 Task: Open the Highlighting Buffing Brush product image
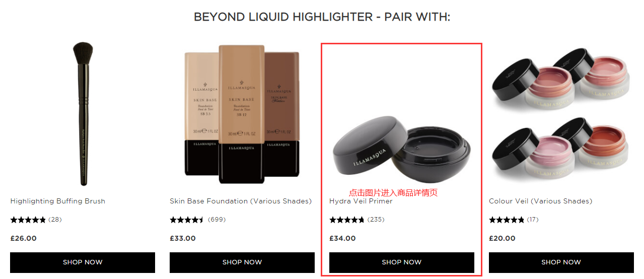[83, 115]
